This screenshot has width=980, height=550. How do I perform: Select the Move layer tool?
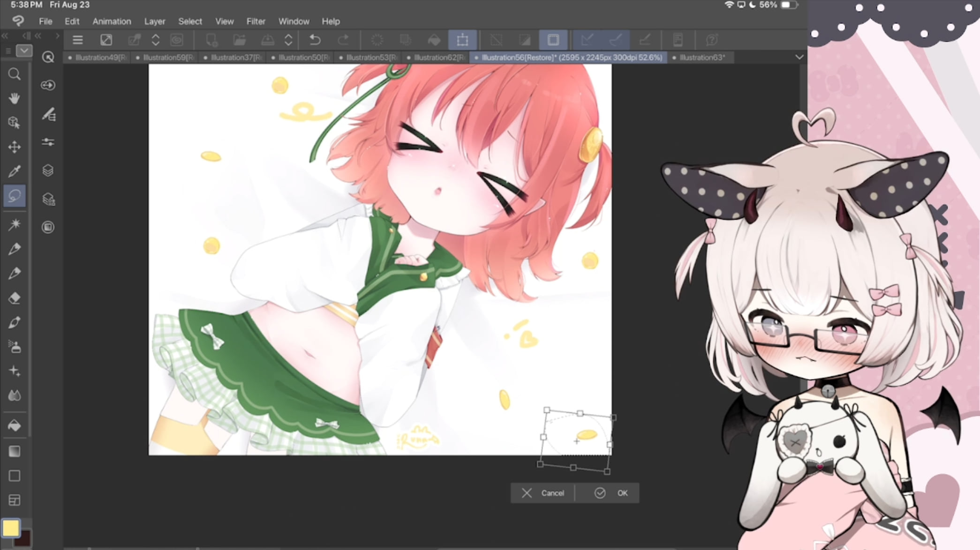tap(15, 147)
